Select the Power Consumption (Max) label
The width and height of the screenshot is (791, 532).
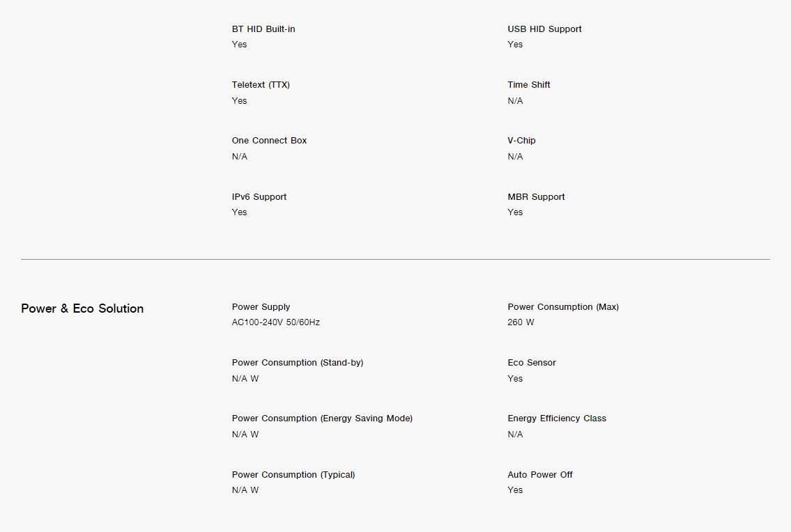pyautogui.click(x=563, y=306)
